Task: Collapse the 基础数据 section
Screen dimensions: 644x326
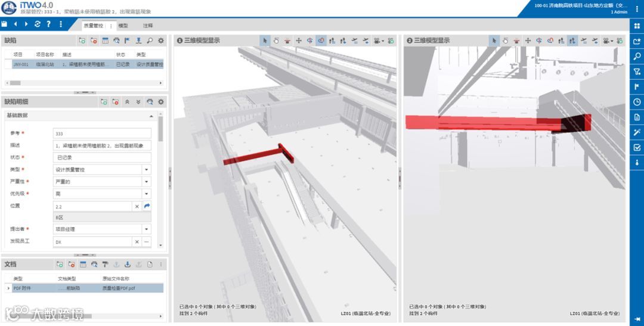Action: point(151,116)
